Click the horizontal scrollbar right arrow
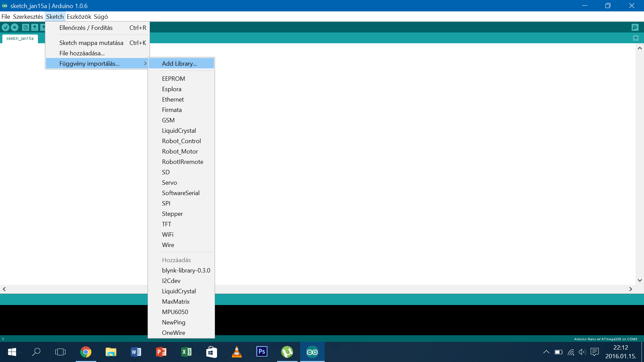644x362 pixels. tap(631, 289)
